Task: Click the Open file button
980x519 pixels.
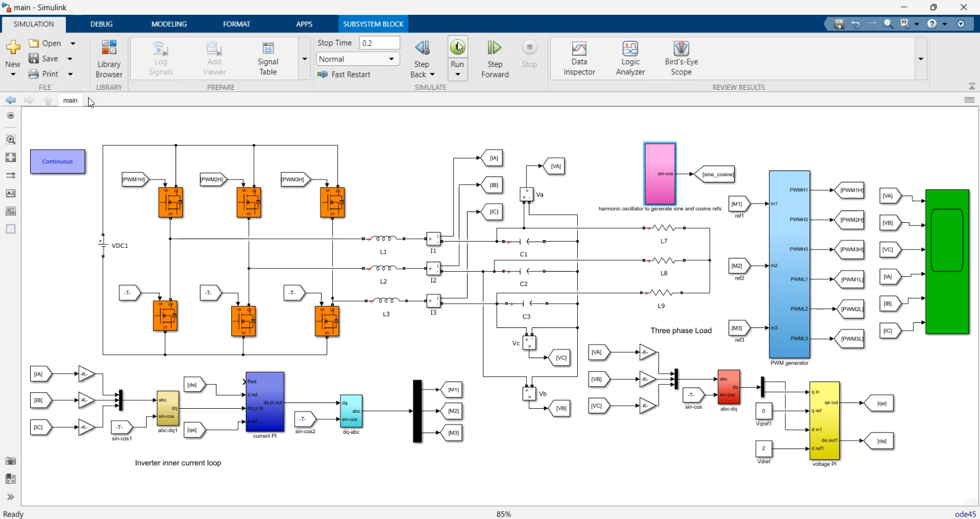Action: coord(45,43)
